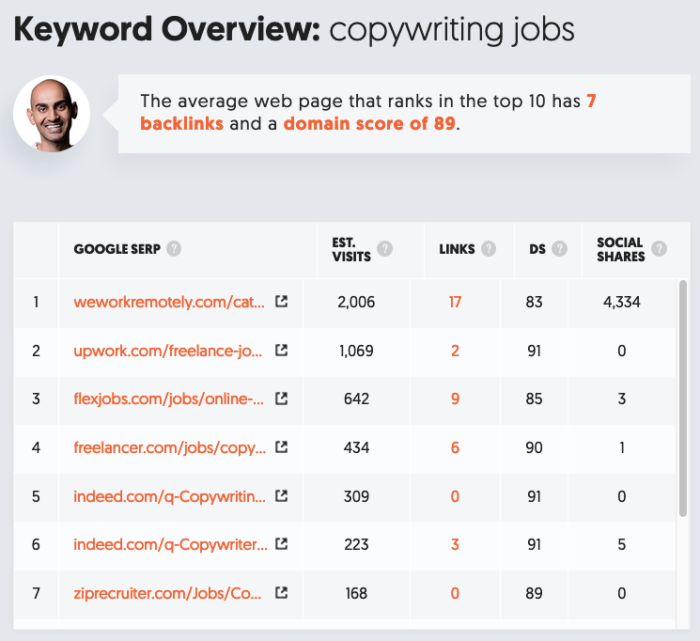Click the profile photo thumbnail
700x641 pixels.
52,113
